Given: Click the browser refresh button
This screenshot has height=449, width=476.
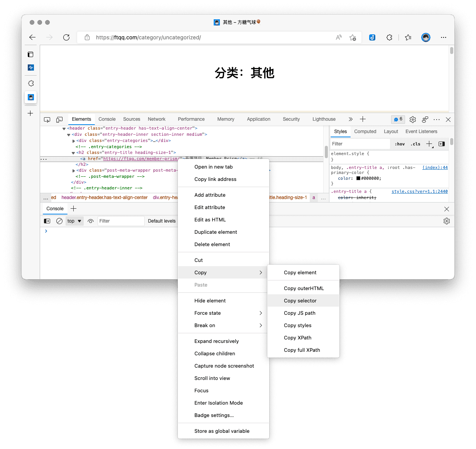Looking at the screenshot, I should [66, 37].
